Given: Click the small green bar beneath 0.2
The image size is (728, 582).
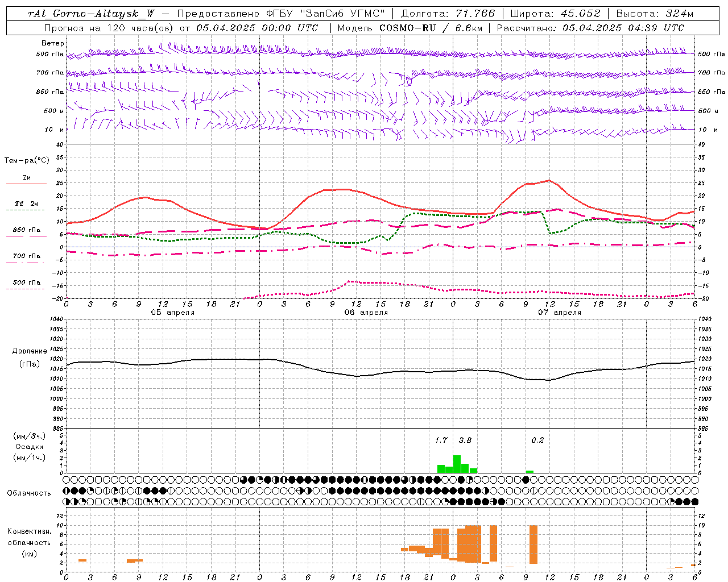Looking at the screenshot, I should pyautogui.click(x=530, y=472).
